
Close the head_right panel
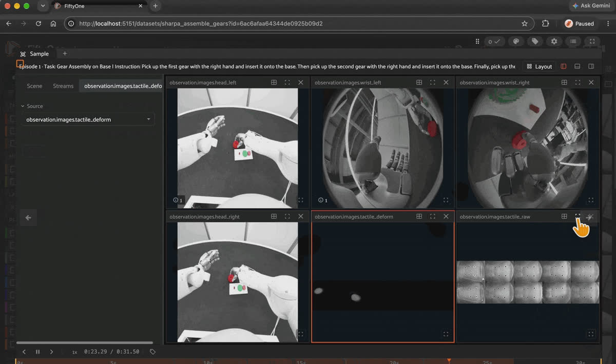click(x=301, y=217)
